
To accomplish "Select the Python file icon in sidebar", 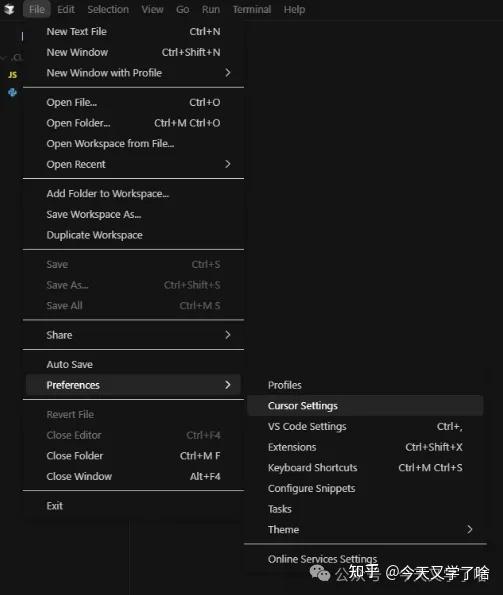I will [x=13, y=92].
